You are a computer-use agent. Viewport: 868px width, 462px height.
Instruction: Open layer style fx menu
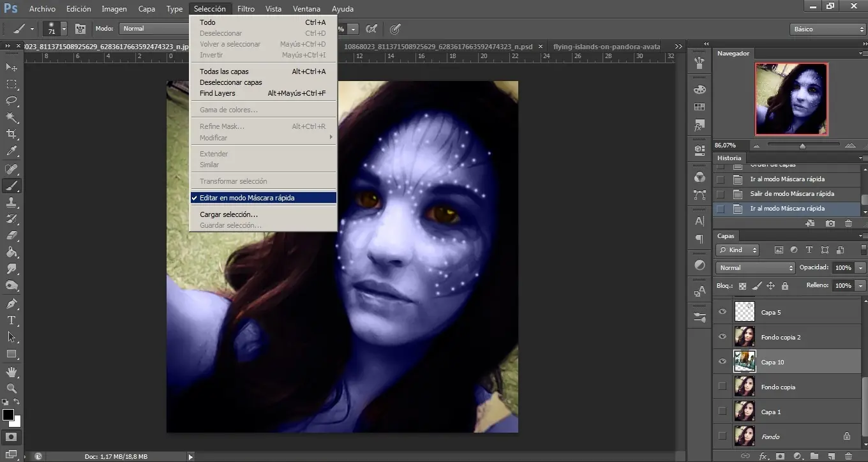763,456
